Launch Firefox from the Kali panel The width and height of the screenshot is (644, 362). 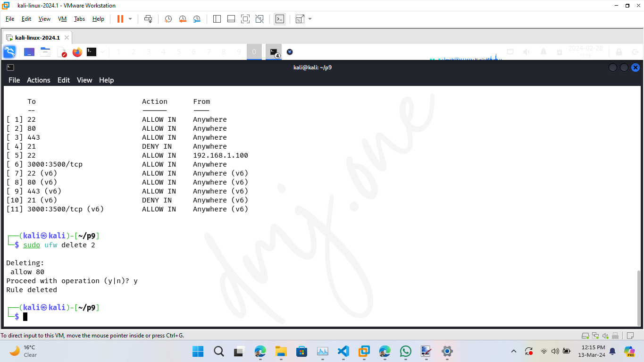pyautogui.click(x=77, y=52)
